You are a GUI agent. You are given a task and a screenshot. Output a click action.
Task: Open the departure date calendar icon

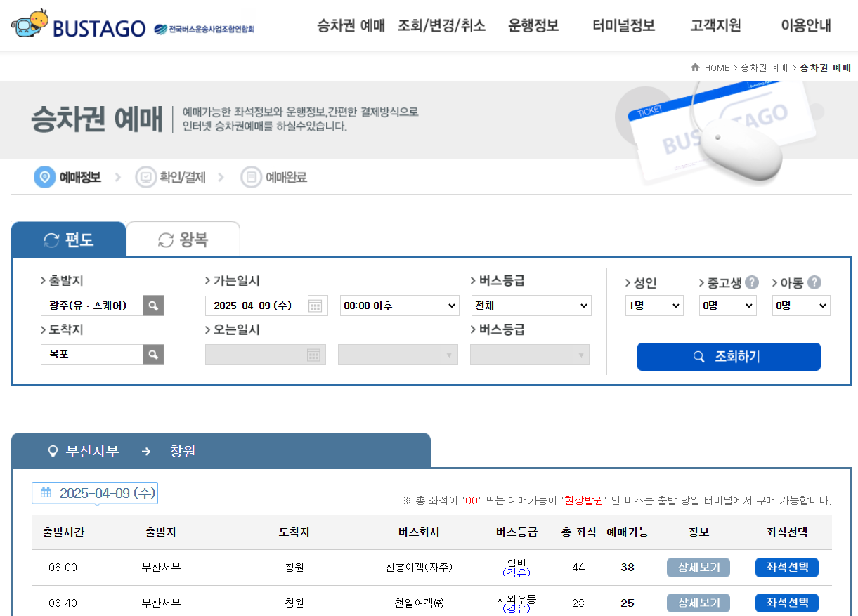(x=315, y=306)
